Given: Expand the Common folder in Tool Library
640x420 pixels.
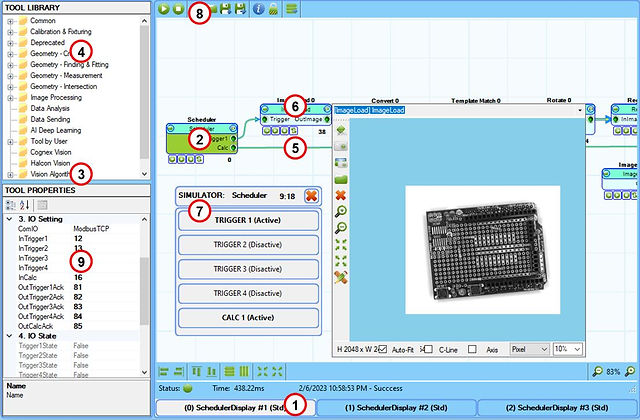Looking at the screenshot, I should (x=11, y=21).
